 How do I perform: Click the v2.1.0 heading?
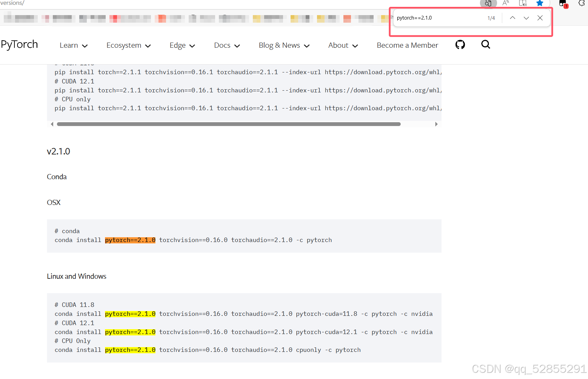tap(58, 151)
